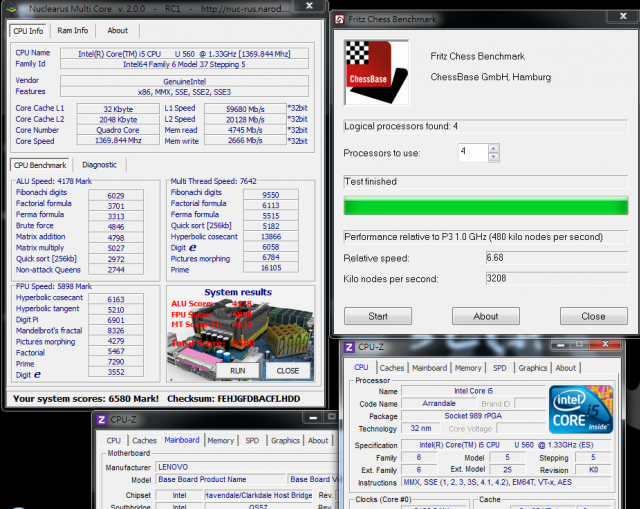Minimize the lower-left CPU-Z window
640x509 pixels.
[x=313, y=418]
